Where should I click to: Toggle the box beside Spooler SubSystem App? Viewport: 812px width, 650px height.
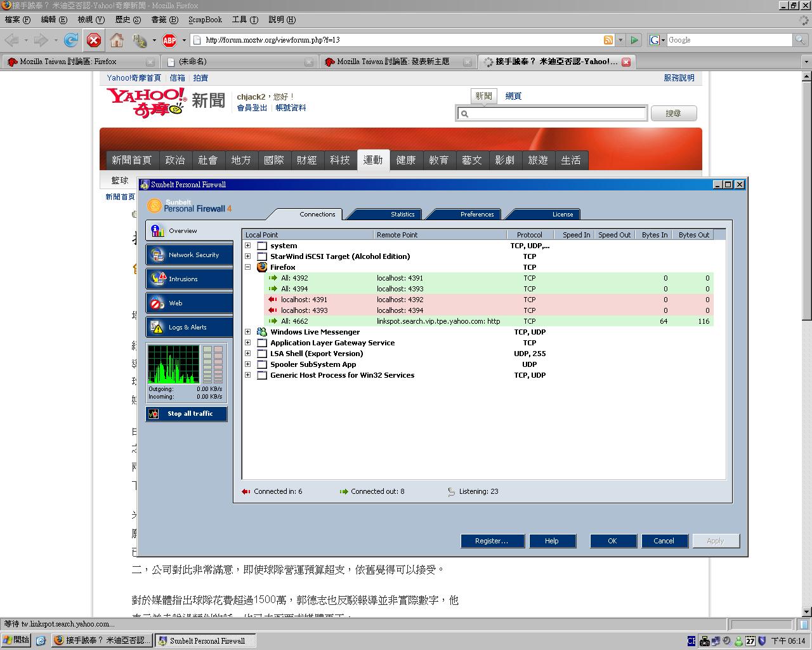tap(262, 364)
